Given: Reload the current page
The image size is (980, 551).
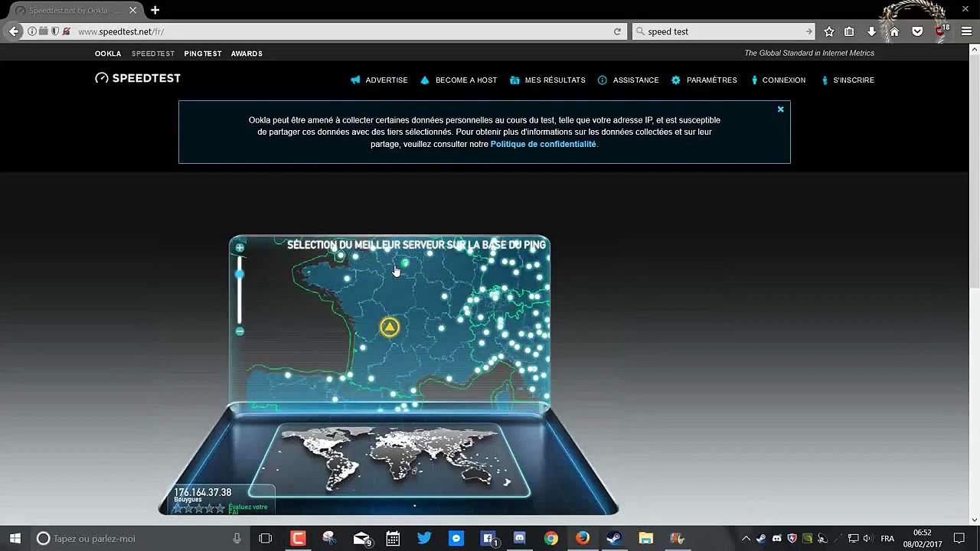Looking at the screenshot, I should [x=617, y=31].
